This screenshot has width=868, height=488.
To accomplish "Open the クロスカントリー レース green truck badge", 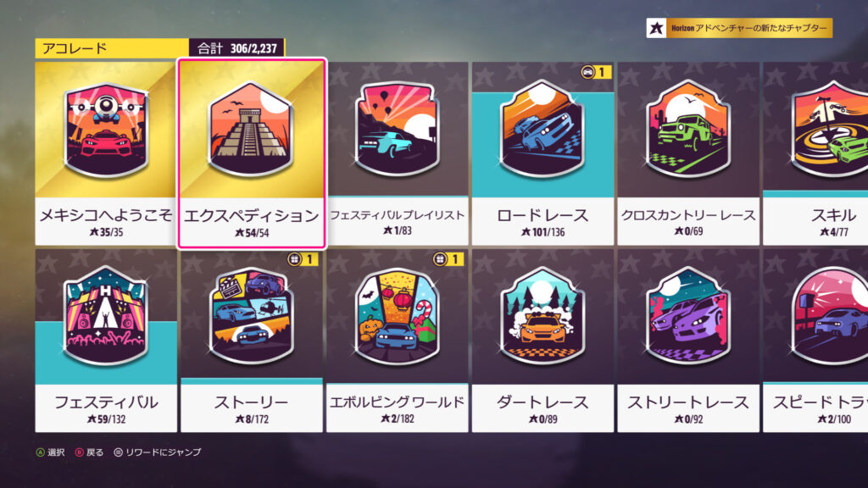I will click(x=687, y=129).
